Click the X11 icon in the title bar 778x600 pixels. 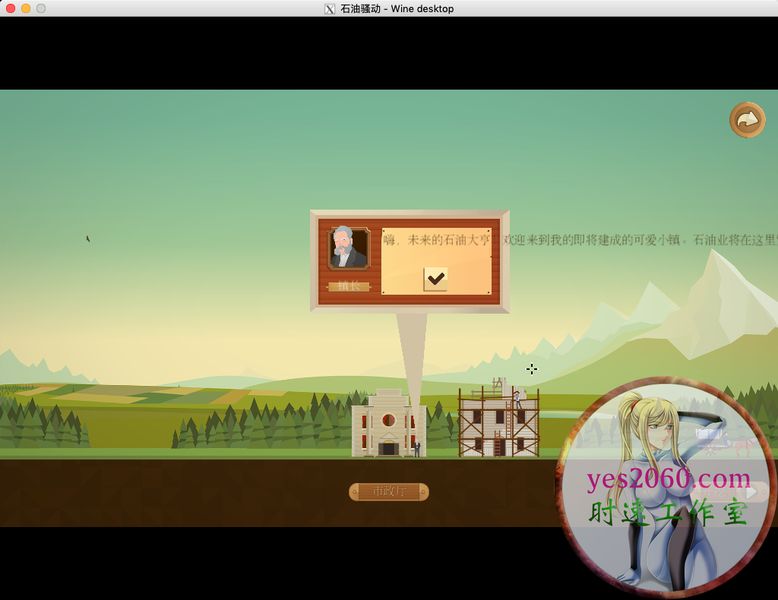pyautogui.click(x=330, y=9)
